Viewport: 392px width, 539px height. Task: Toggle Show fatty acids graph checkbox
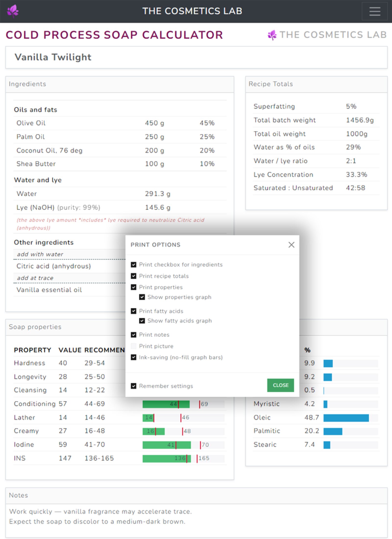pyautogui.click(x=142, y=321)
